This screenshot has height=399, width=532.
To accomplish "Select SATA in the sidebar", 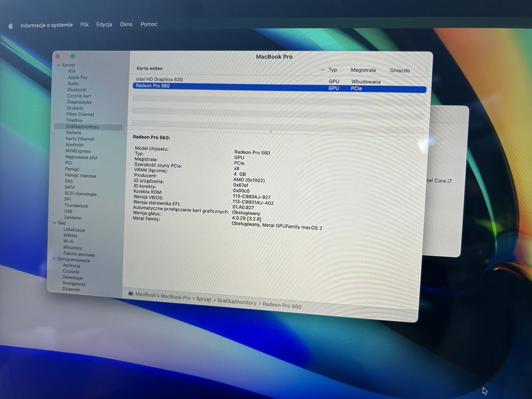I will [x=70, y=187].
